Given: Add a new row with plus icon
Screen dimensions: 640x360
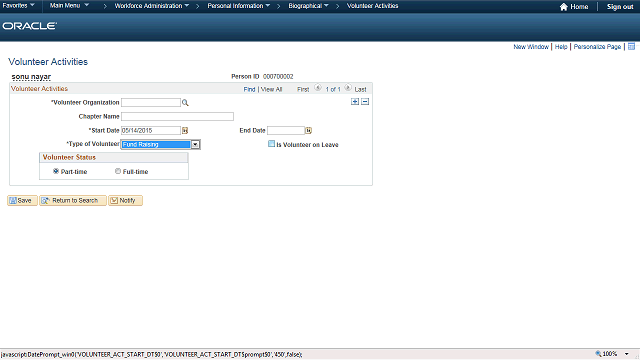Looking at the screenshot, I should [355, 102].
